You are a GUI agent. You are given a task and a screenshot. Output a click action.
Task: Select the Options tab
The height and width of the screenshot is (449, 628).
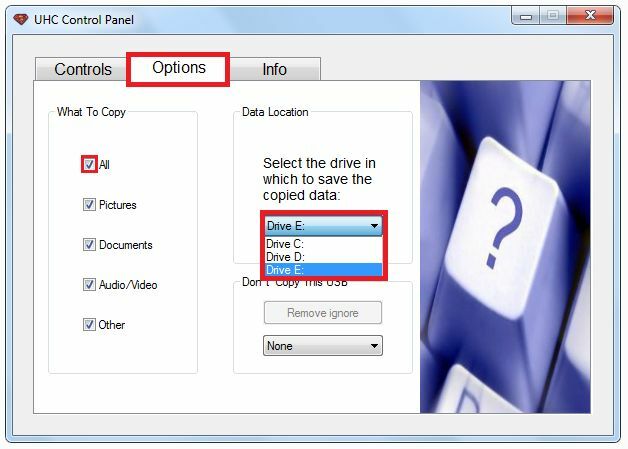coord(179,68)
